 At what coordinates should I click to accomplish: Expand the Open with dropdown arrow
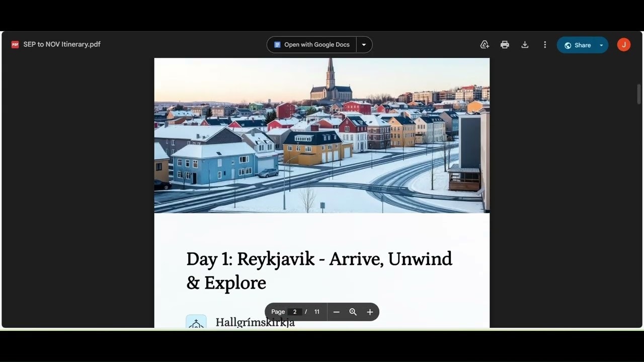[x=364, y=45]
